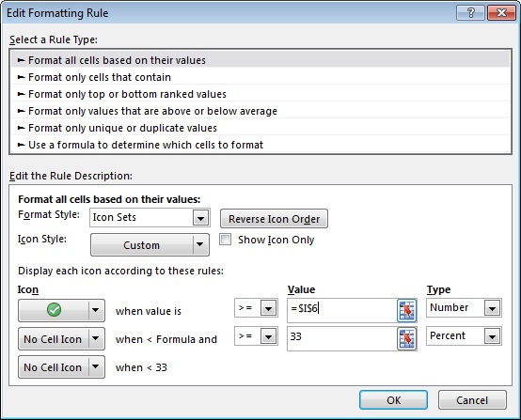This screenshot has width=521, height=420.
Task: Open second row No Cell Icon dropdown
Action: point(61,338)
